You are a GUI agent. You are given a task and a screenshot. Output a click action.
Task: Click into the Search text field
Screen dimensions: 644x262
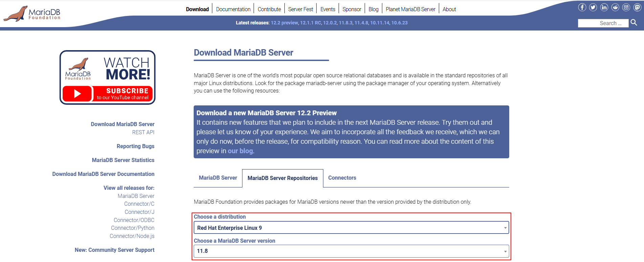click(x=603, y=23)
